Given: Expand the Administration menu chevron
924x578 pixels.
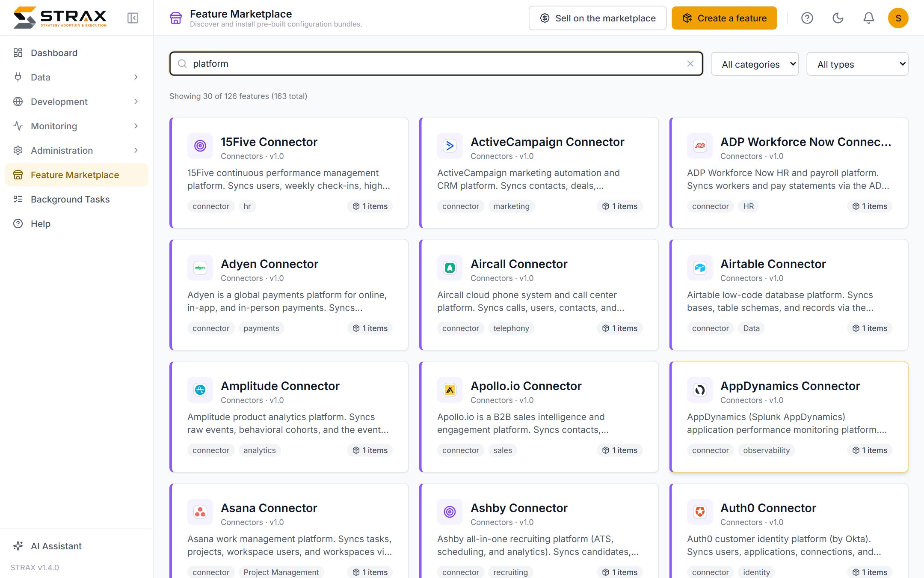Looking at the screenshot, I should 136,150.
